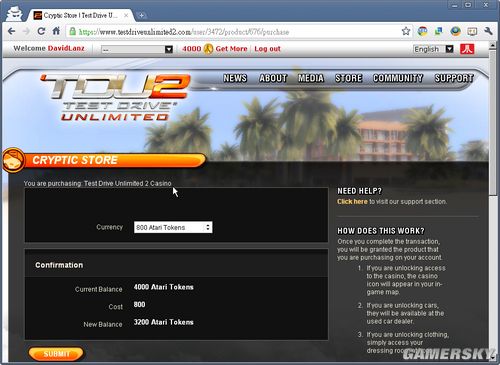
Task: Click the monitor extension icon
Action: point(472,31)
